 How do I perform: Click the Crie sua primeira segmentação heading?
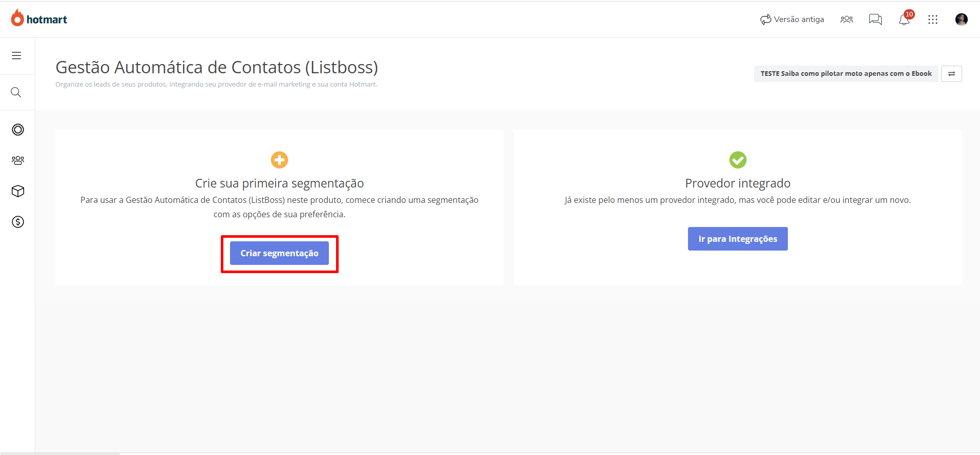point(279,183)
